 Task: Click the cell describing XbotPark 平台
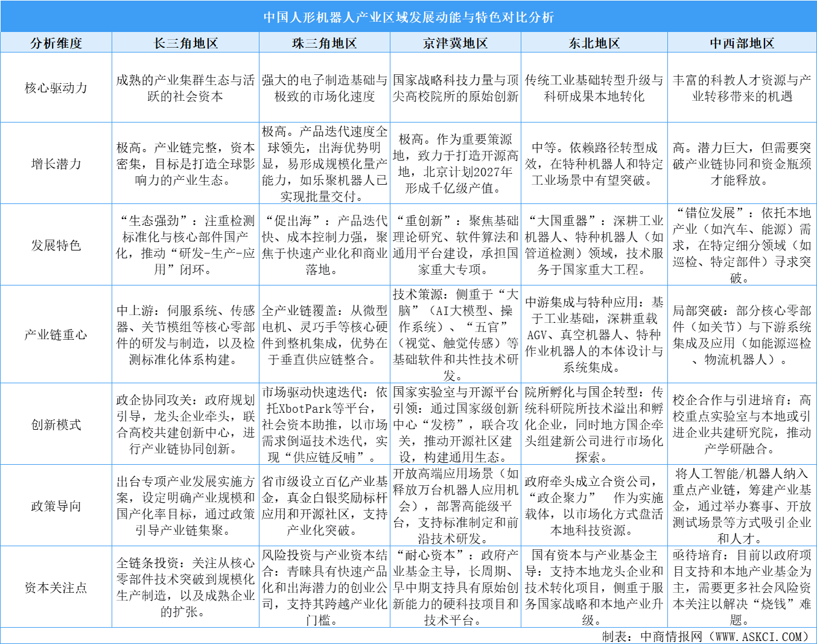[323, 423]
